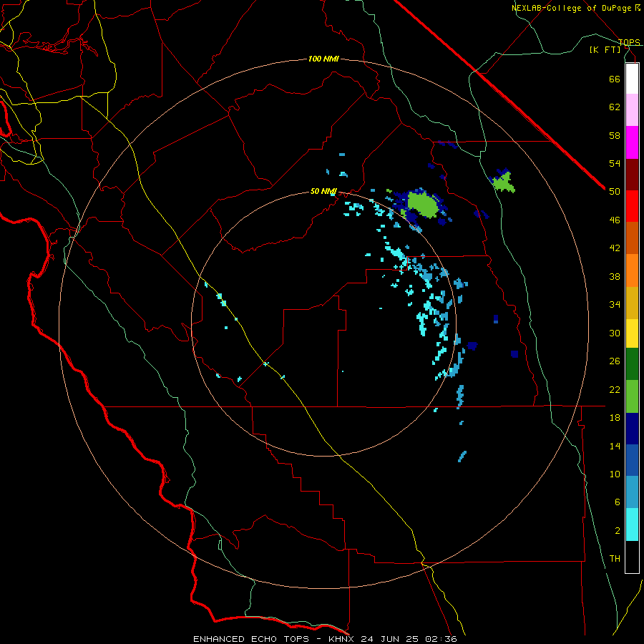
Task: Click the "14" legend value
Action: (615, 446)
